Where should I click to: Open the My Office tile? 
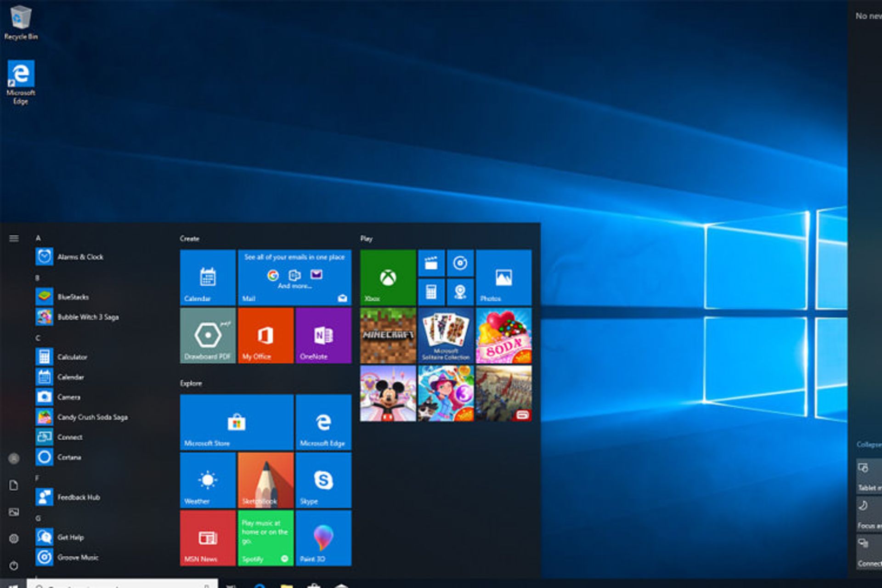[266, 335]
